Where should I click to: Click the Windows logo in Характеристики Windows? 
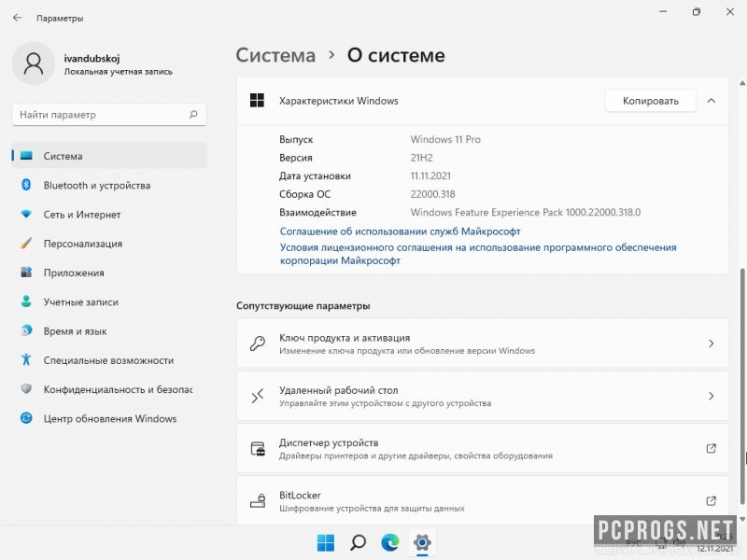tap(258, 101)
